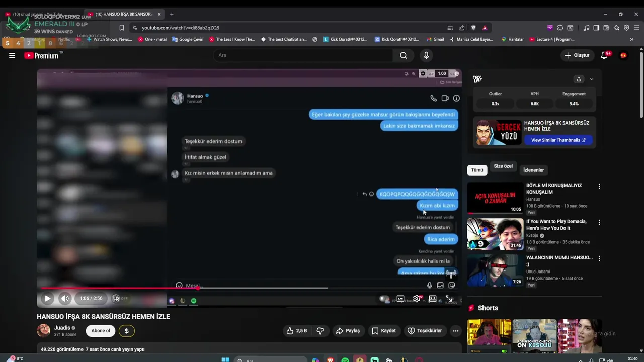Open a new browser tab
The width and height of the screenshot is (644, 362).
pyautogui.click(x=172, y=14)
